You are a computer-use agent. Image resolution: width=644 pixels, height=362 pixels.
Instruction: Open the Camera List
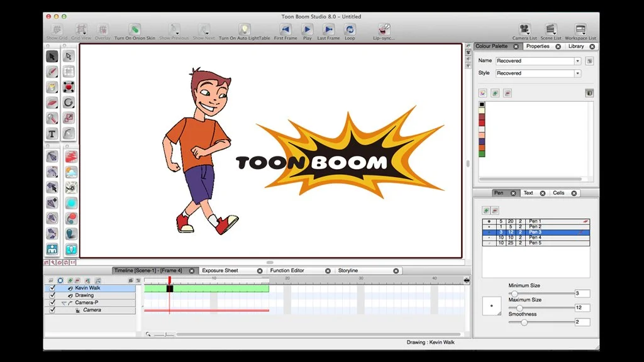pyautogui.click(x=525, y=32)
